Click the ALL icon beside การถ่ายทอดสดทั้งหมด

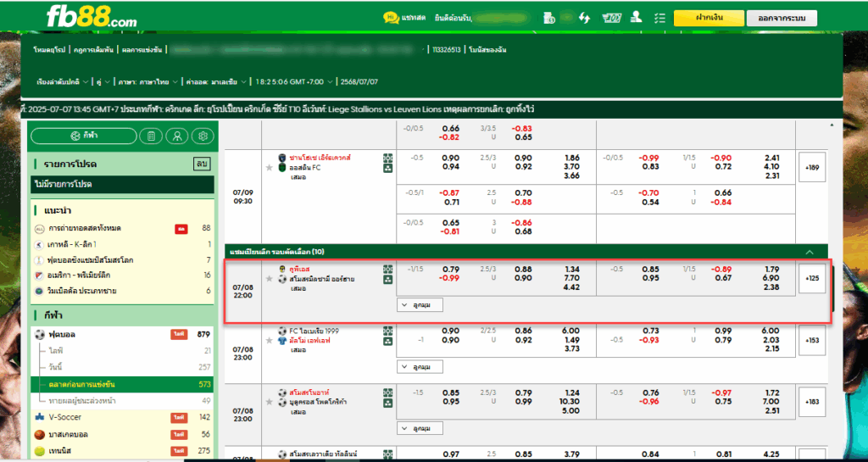(x=39, y=228)
